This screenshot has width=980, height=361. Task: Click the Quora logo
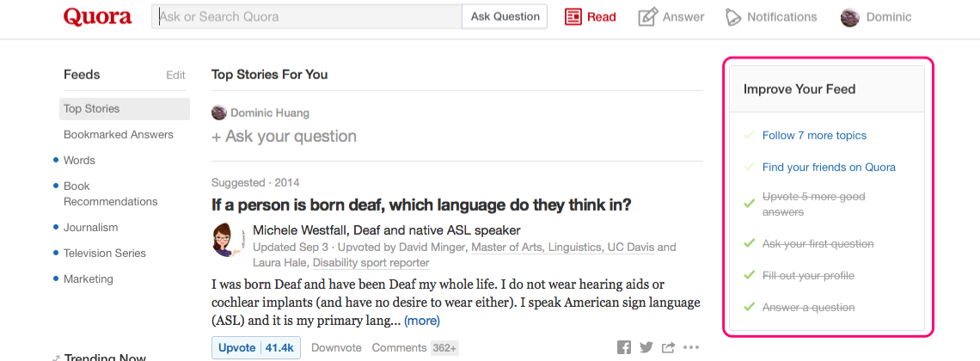tap(97, 17)
